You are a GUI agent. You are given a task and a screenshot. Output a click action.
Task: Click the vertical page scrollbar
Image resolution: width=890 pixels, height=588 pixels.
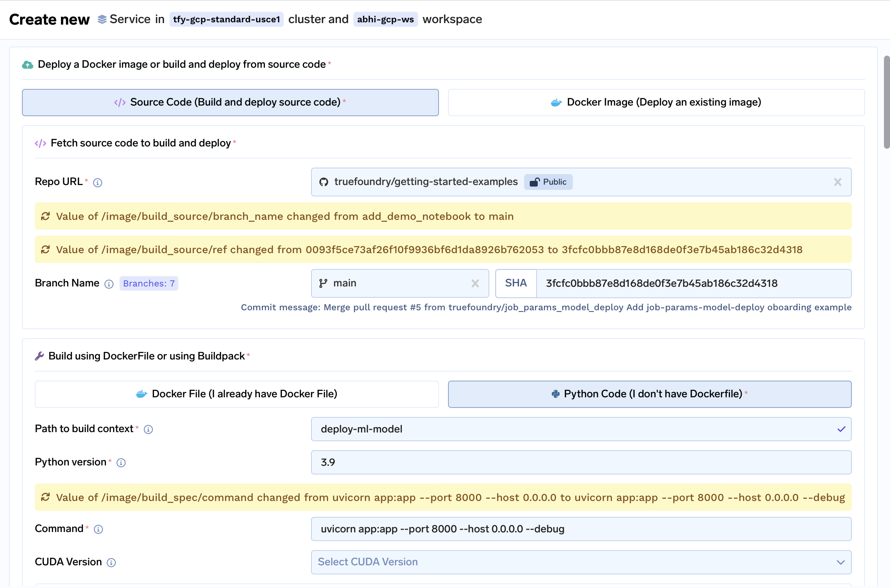click(886, 102)
